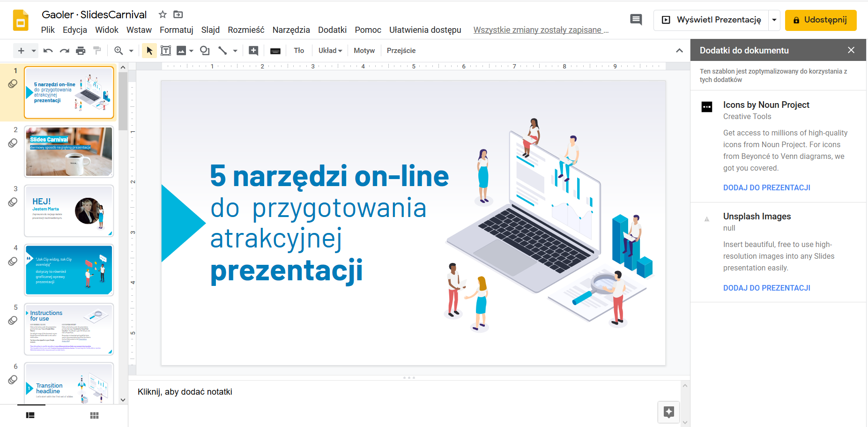Click the Redo arrow in toolbar
The height and width of the screenshot is (427, 868).
(x=65, y=51)
